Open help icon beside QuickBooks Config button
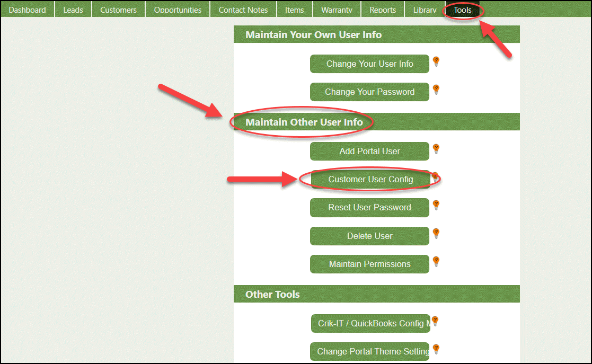 (x=435, y=321)
